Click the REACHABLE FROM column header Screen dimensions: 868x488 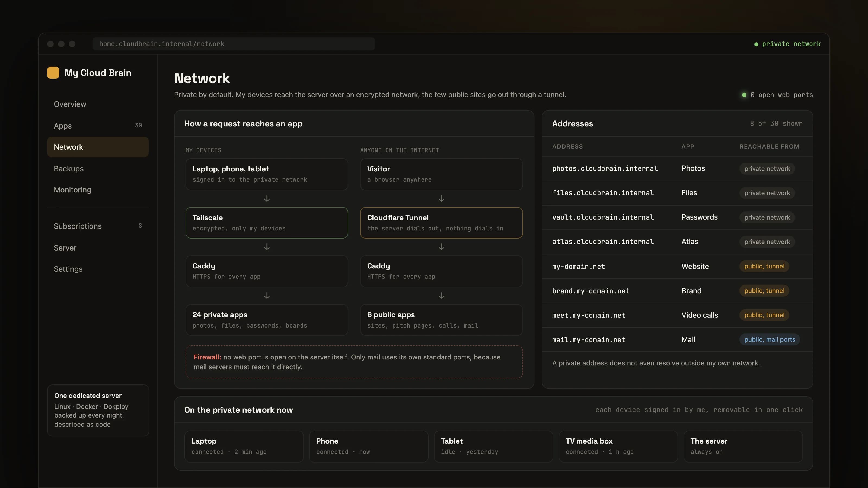[x=769, y=146]
